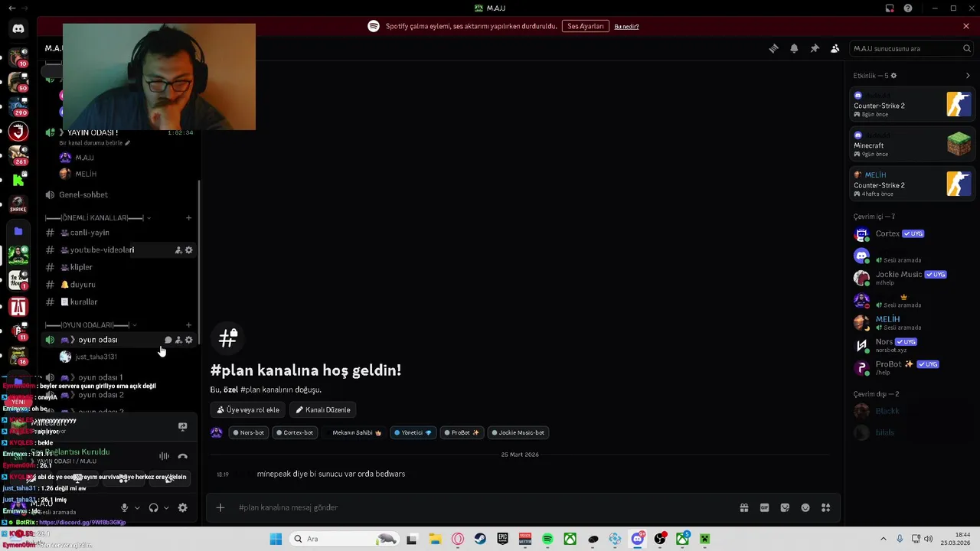Image resolution: width=980 pixels, height=551 pixels.
Task: Open the youtube-videoları channel
Action: tap(119, 249)
